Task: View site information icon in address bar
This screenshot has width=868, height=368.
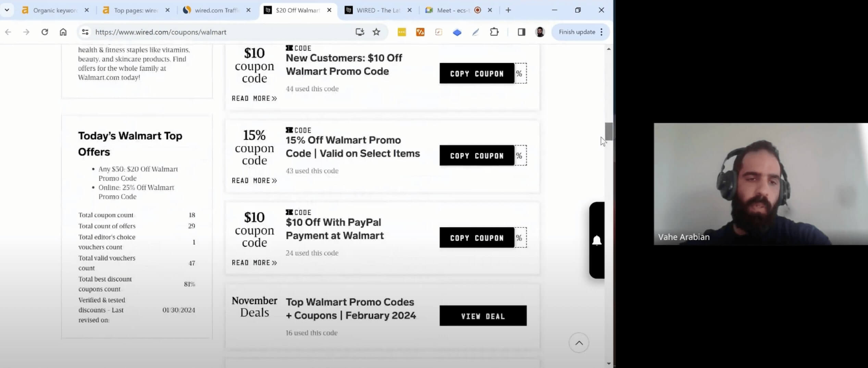Action: (85, 32)
